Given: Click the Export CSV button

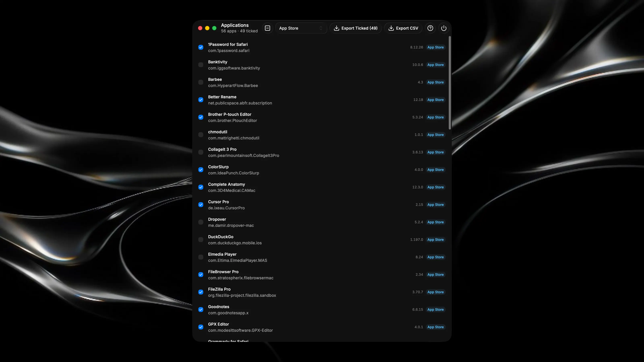Looking at the screenshot, I should [x=403, y=28].
